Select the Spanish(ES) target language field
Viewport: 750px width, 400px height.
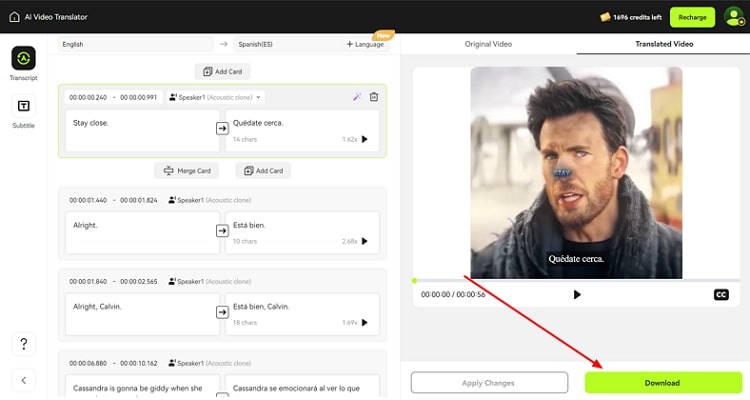point(287,44)
